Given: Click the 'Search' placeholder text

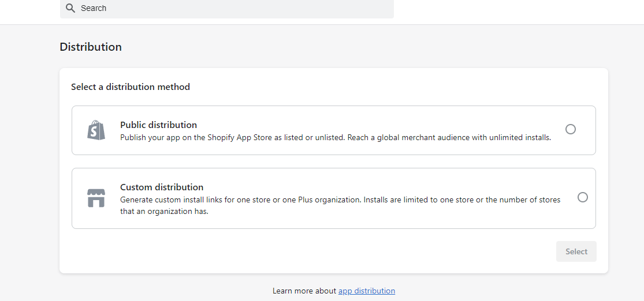Looking at the screenshot, I should click(94, 8).
